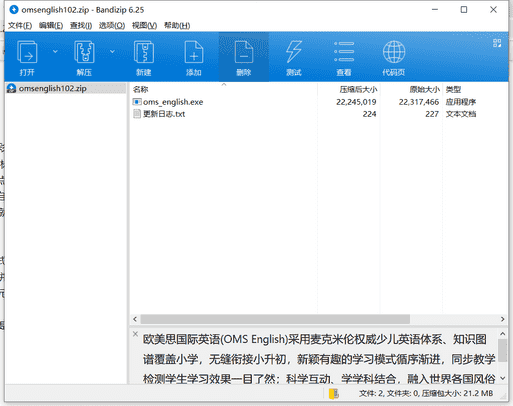Image resolution: width=513 pixels, height=406 pixels.
Task: Click the Extract (解压) toolbar icon
Action: click(x=84, y=52)
